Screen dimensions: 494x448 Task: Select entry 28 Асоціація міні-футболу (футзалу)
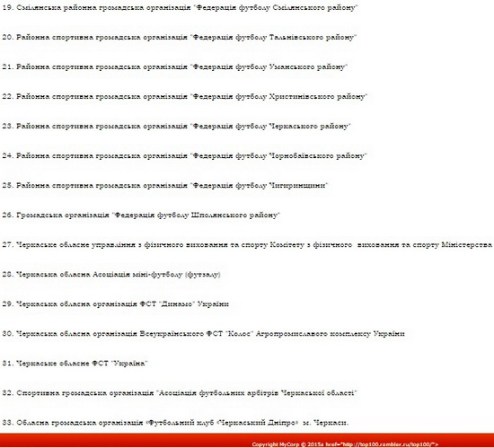coord(111,275)
